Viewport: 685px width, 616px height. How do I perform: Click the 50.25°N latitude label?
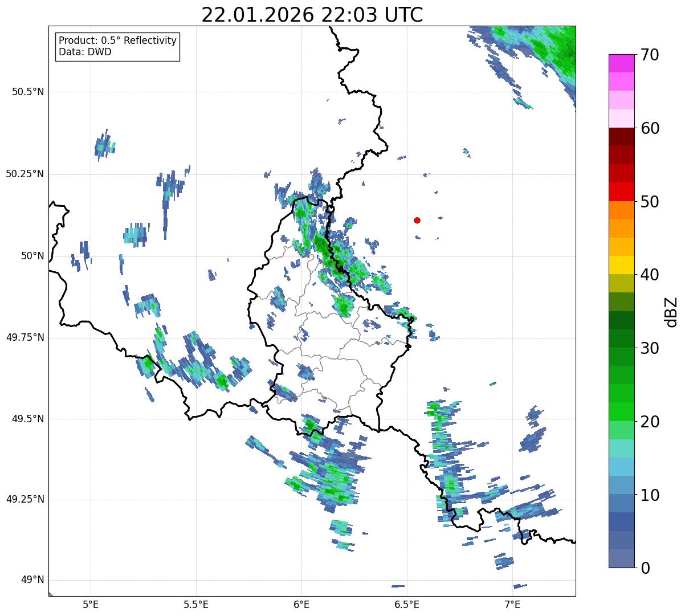click(x=25, y=174)
